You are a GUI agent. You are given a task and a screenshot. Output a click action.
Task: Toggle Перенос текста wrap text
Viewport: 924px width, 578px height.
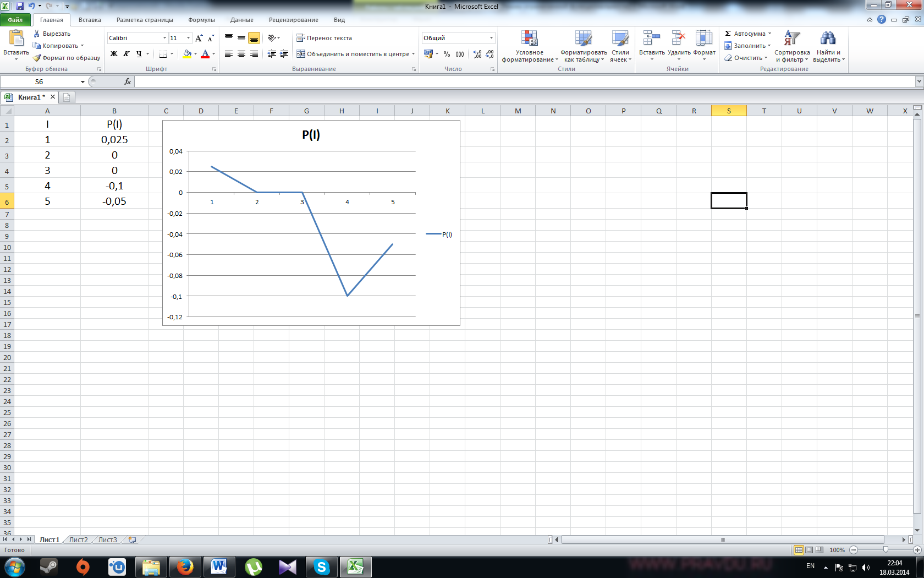point(324,38)
